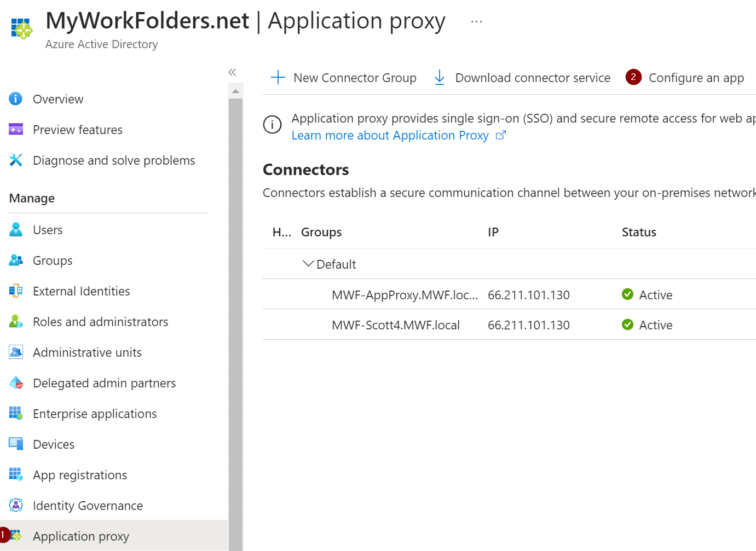Open the ellipsis more options menu
Screen dimensions: 756x551
[476, 22]
